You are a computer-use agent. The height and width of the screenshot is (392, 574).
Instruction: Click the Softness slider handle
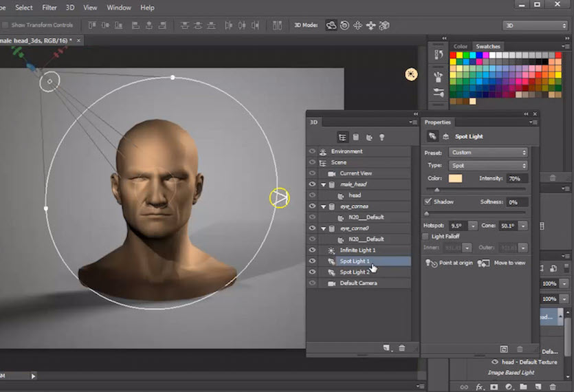pos(426,213)
